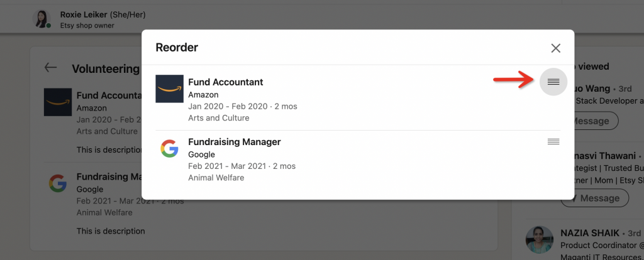
Task: Click the Message button below Wang
Action: click(x=594, y=121)
